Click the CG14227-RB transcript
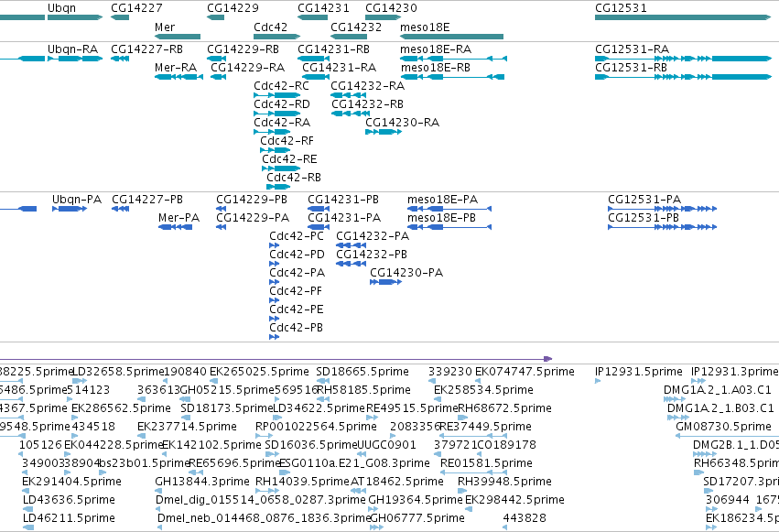The image size is (779, 532). tap(120, 59)
